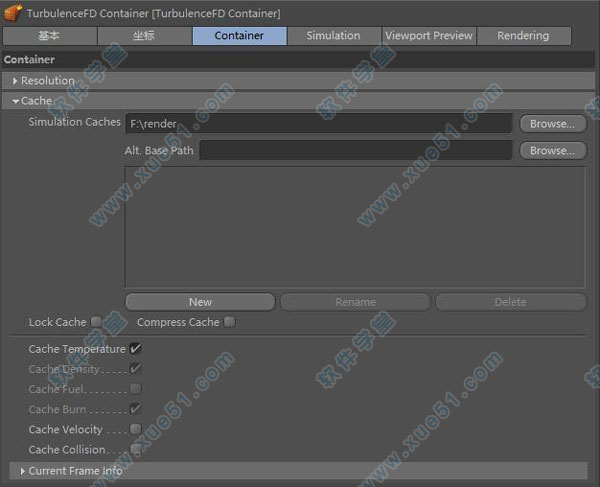Viewport: 600px width, 487px height.
Task: Open the 基本 tab
Action: (x=50, y=36)
